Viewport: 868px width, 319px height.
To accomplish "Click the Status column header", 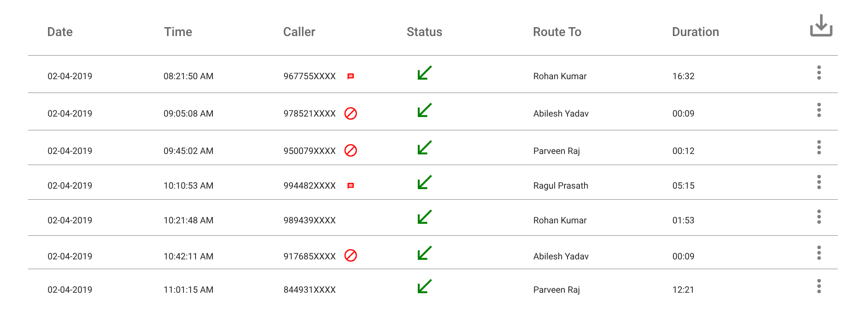I will click(x=424, y=32).
